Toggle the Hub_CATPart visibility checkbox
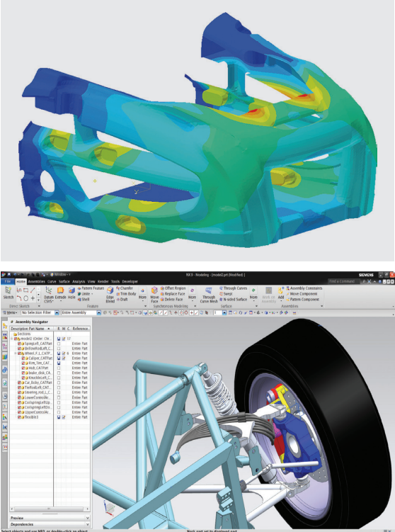The height and width of the screenshot is (532, 395). (x=23, y=368)
